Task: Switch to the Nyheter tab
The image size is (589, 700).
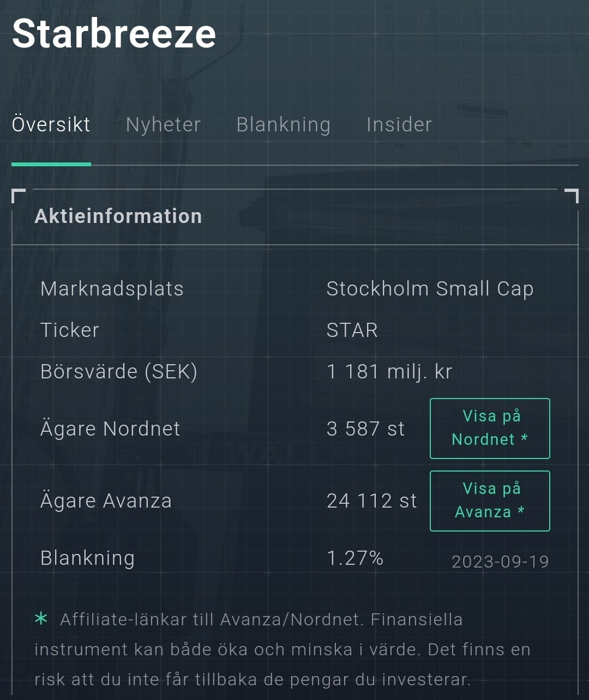Action: (x=163, y=125)
